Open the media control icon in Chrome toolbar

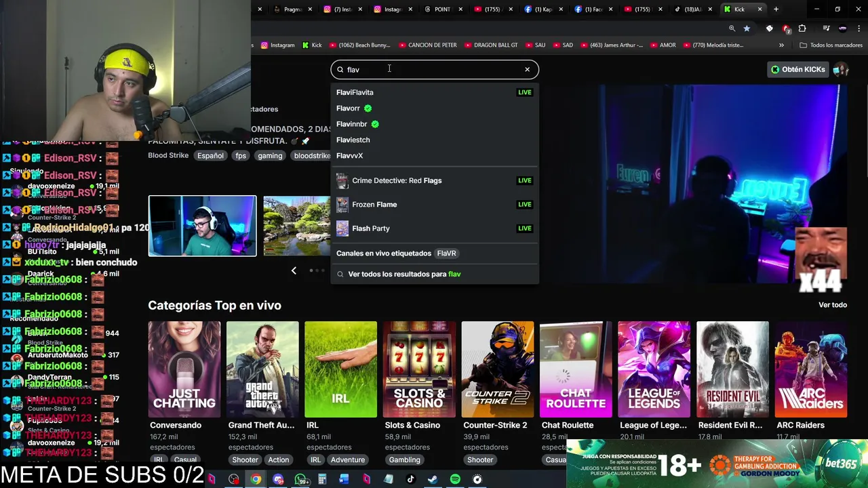coord(826,28)
